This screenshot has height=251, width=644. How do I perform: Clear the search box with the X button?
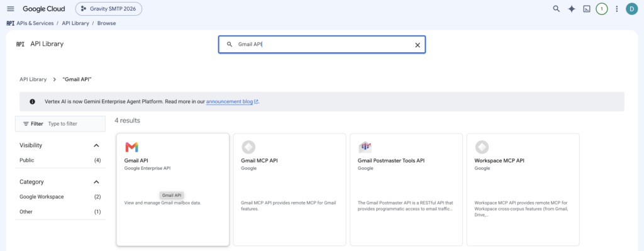click(x=418, y=45)
